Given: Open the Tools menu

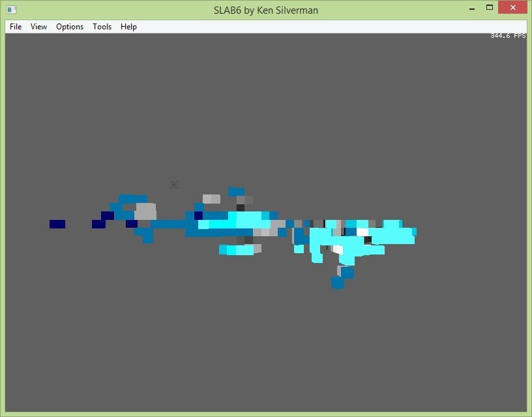Looking at the screenshot, I should pyautogui.click(x=102, y=27).
